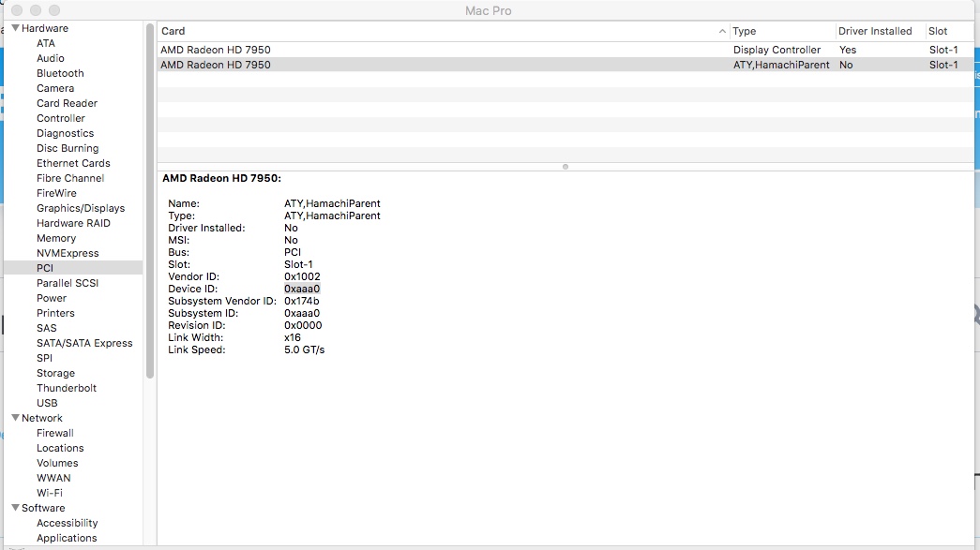
Task: Open Locations under Network
Action: pos(60,448)
